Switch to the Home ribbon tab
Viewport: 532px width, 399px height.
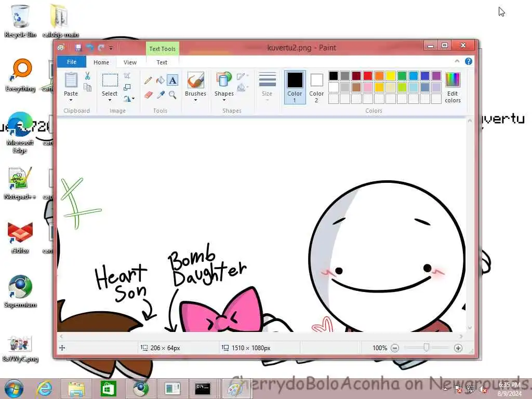101,62
